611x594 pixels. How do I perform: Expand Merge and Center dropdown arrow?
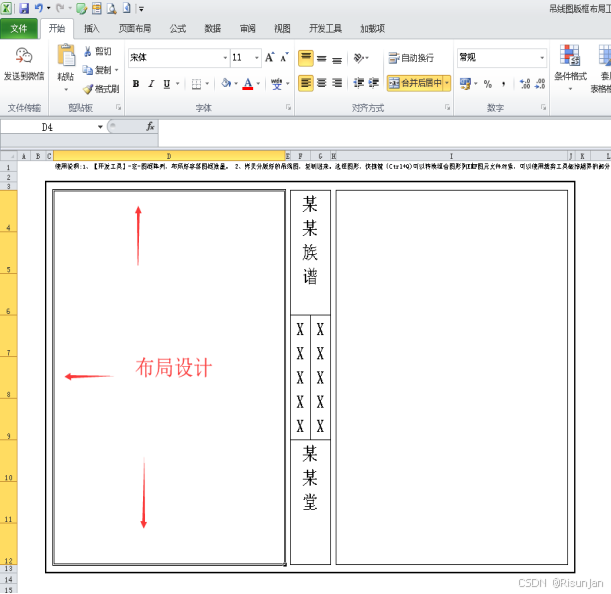pyautogui.click(x=447, y=83)
